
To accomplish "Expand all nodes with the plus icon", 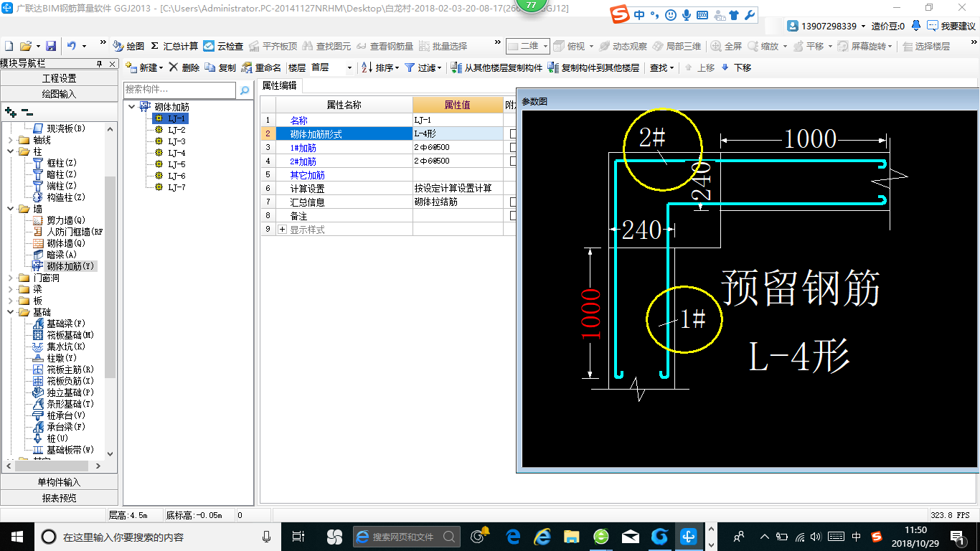I will point(11,112).
